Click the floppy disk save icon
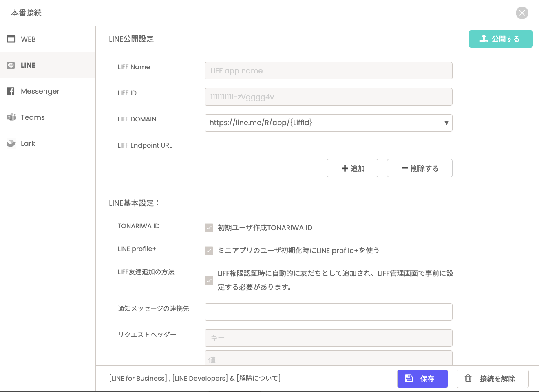 click(409, 379)
